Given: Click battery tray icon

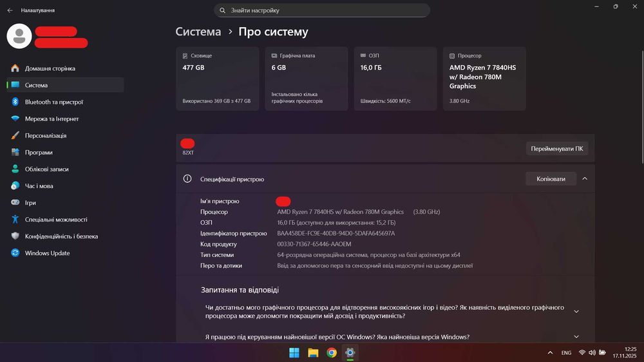Looking at the screenshot, I should (x=602, y=352).
